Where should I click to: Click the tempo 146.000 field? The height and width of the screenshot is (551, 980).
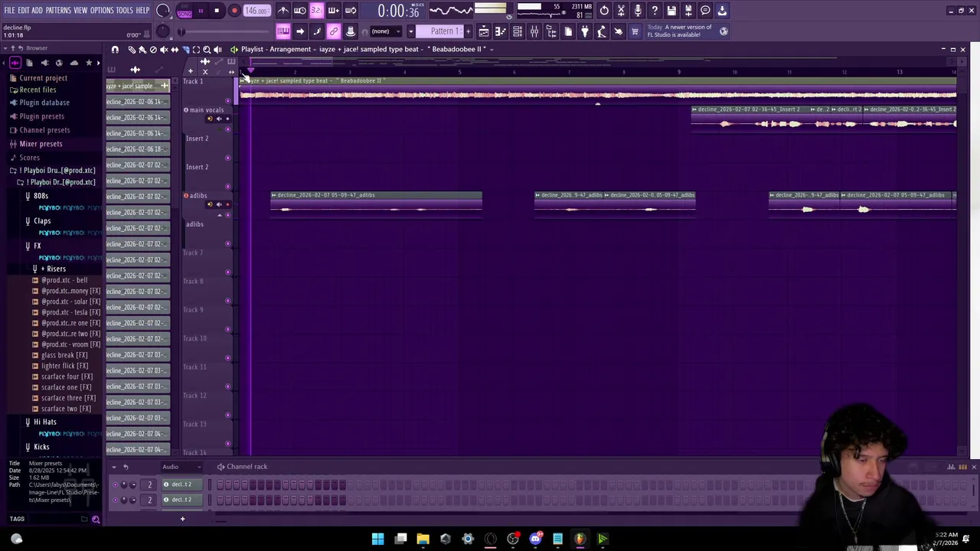[x=256, y=11]
